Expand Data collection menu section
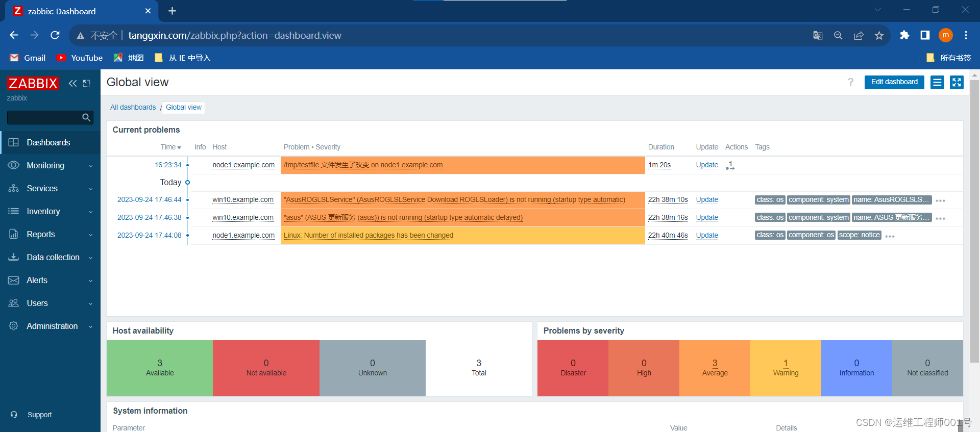Viewport: 980px width, 432px height. [51, 257]
